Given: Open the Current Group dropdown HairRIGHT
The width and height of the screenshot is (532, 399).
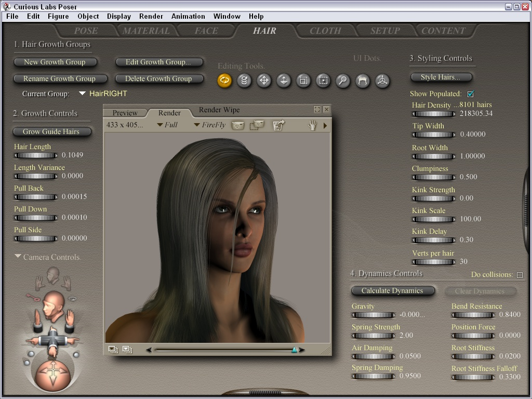Looking at the screenshot, I should click(x=103, y=94).
